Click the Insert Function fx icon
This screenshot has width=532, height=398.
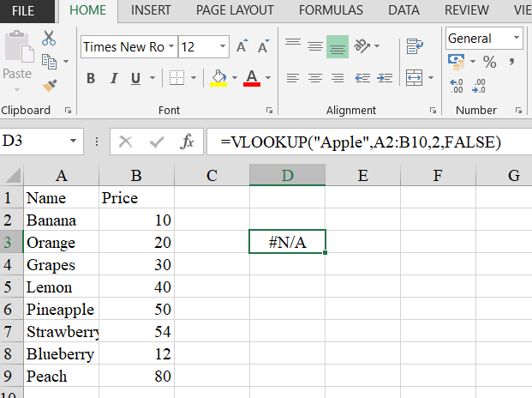(x=187, y=142)
